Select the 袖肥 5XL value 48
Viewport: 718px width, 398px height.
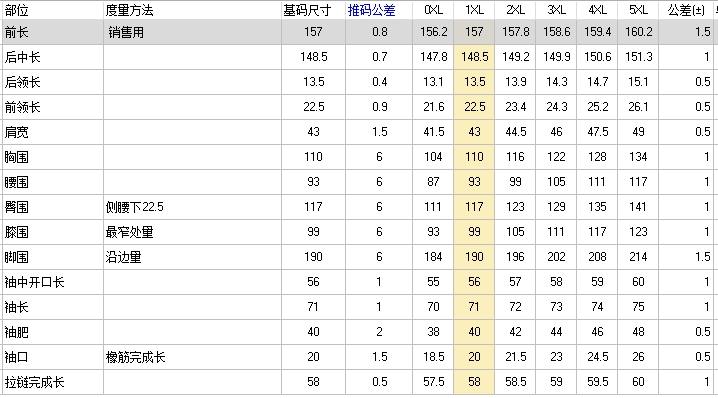pyautogui.click(x=638, y=332)
